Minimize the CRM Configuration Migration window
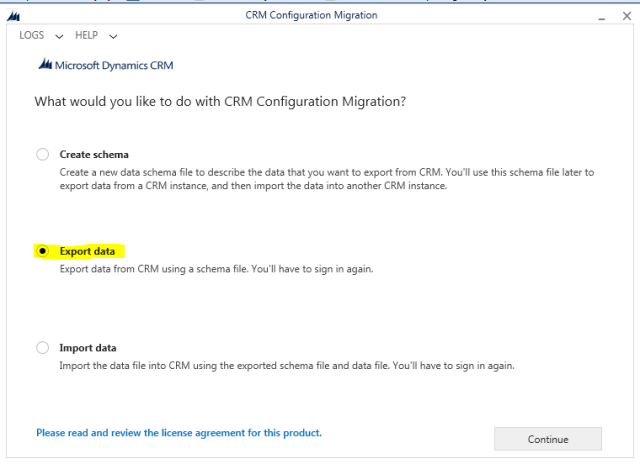640x464 pixels. tap(602, 17)
